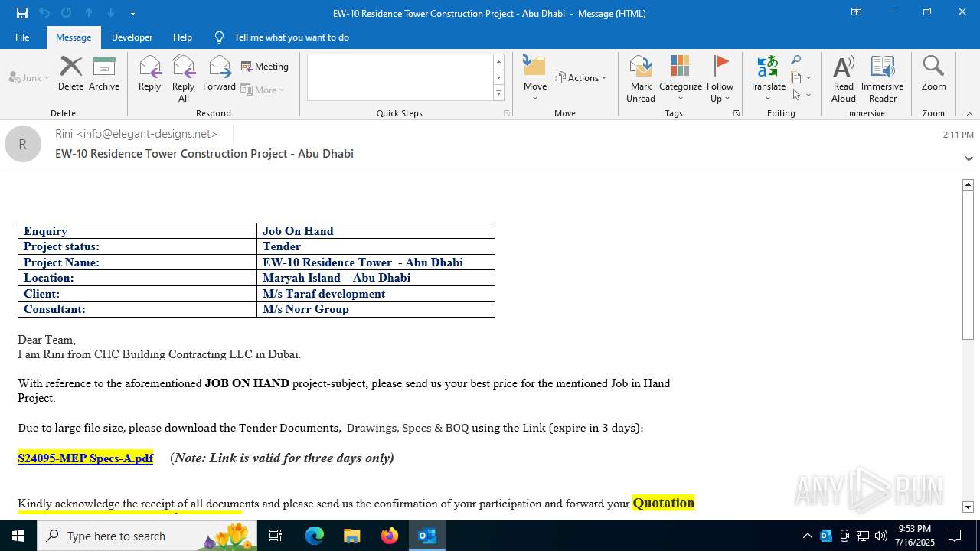The width and height of the screenshot is (980, 551).
Task: Reply to the sender
Action: (149, 73)
